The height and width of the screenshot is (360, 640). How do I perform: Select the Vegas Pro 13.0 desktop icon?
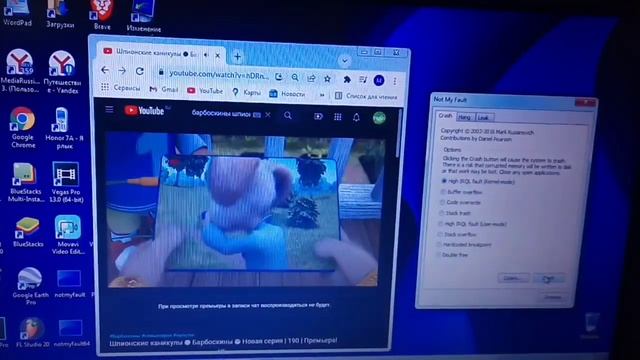66,182
